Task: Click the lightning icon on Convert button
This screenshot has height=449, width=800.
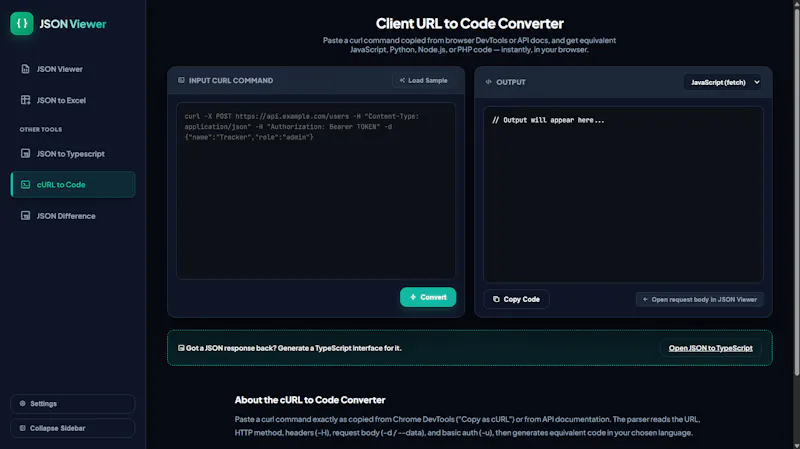Action: click(x=413, y=297)
